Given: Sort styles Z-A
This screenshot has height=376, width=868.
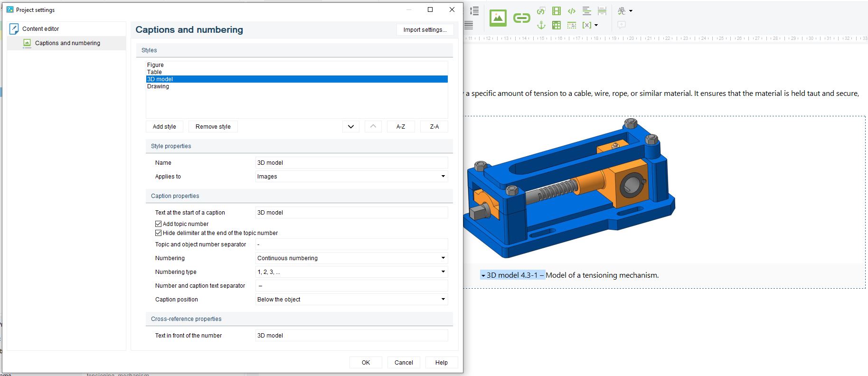Looking at the screenshot, I should 434,127.
